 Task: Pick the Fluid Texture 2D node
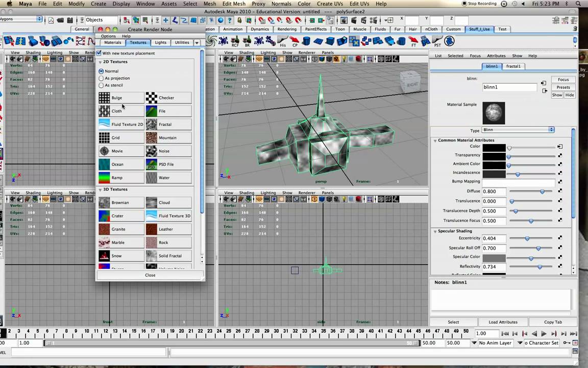121,124
